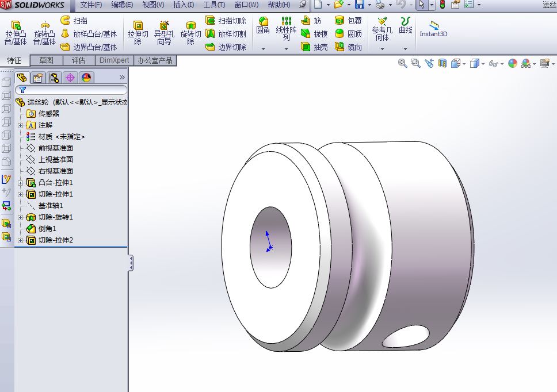
Task: Select the 前视基准面 plane
Action: pos(50,148)
